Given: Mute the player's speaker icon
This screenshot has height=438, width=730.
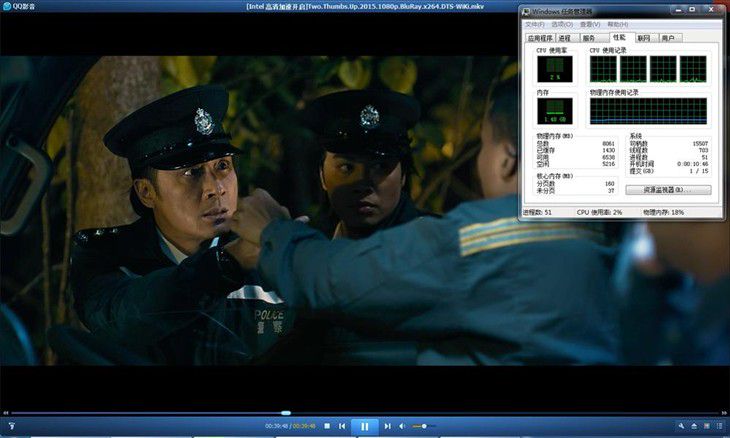Looking at the screenshot, I should (x=402, y=426).
